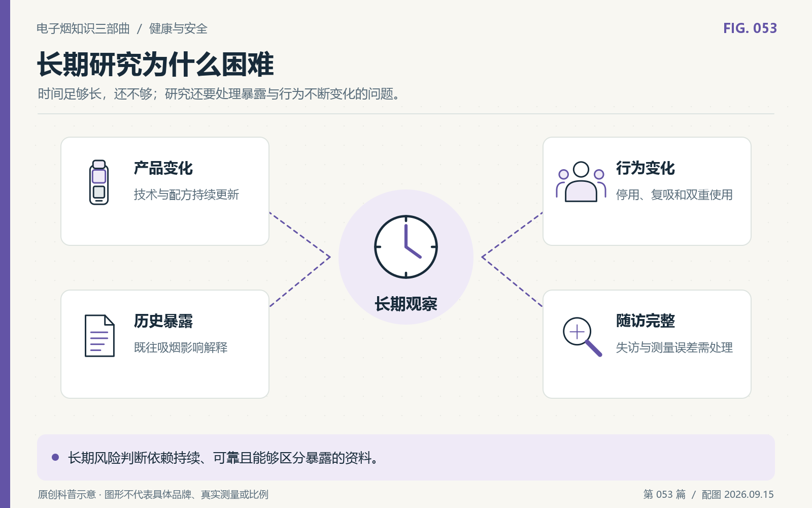Click the 失访与测量误差需处理 description
812x508 pixels.
[x=674, y=347]
